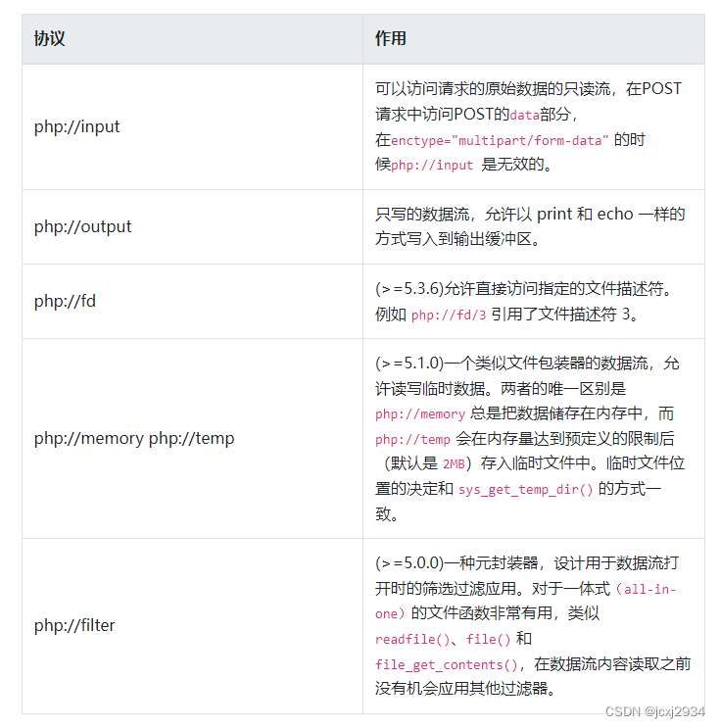The height and width of the screenshot is (728, 720).
Task: Click the php://output description starting 只写的数据流
Action: [530, 226]
